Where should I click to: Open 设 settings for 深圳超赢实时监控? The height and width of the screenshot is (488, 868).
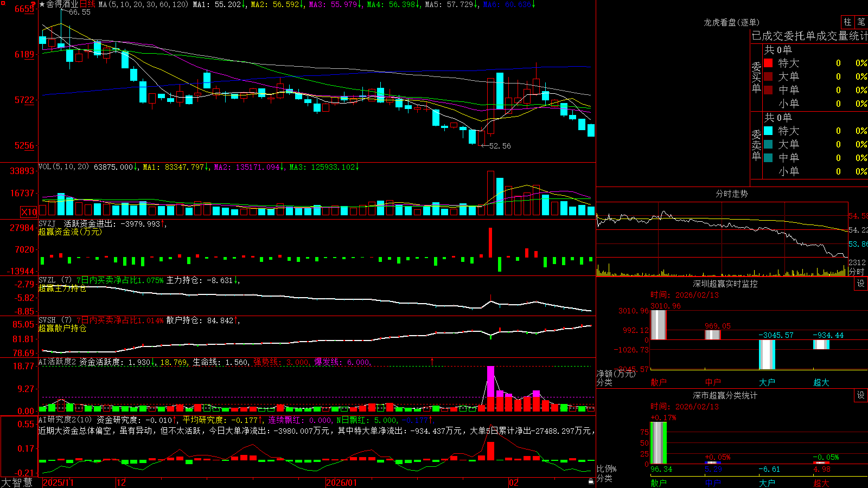(861, 284)
